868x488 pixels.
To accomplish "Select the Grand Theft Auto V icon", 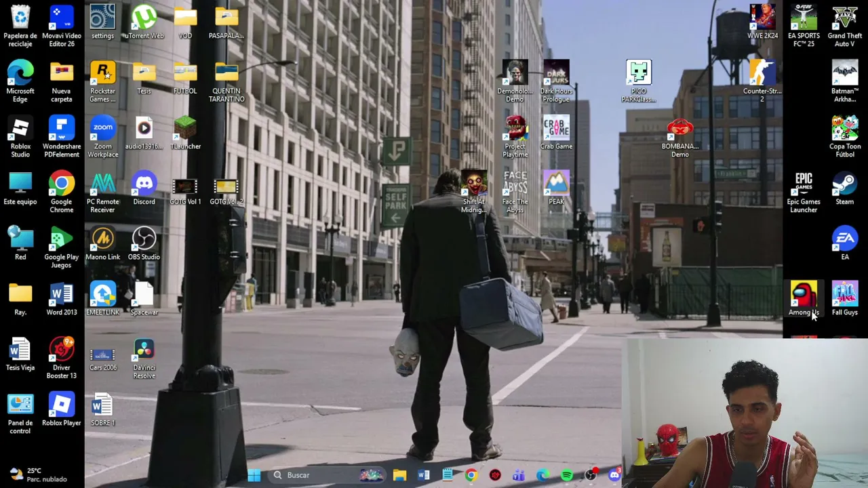I will click(845, 26).
